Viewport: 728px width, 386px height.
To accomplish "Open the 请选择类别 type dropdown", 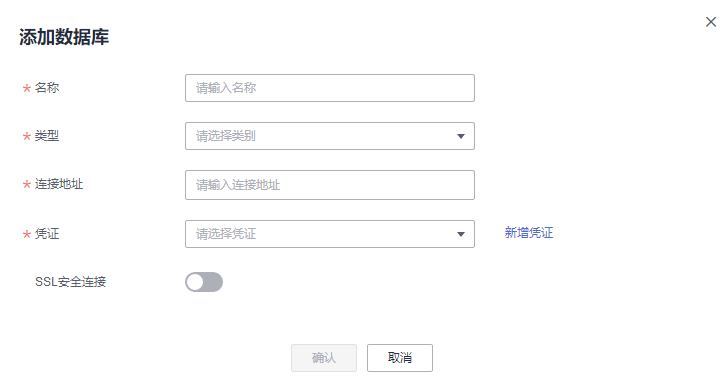I will (330, 136).
